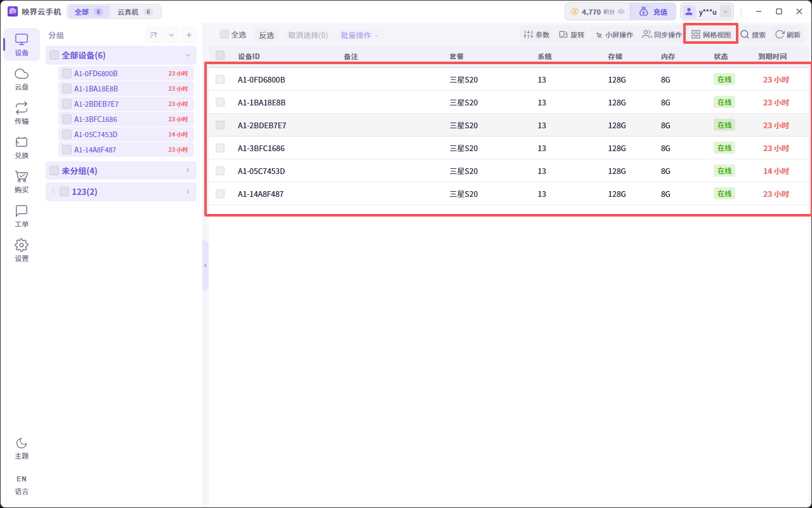
Task: Select sidebar device A1-3BFC1686
Action: tap(127, 119)
